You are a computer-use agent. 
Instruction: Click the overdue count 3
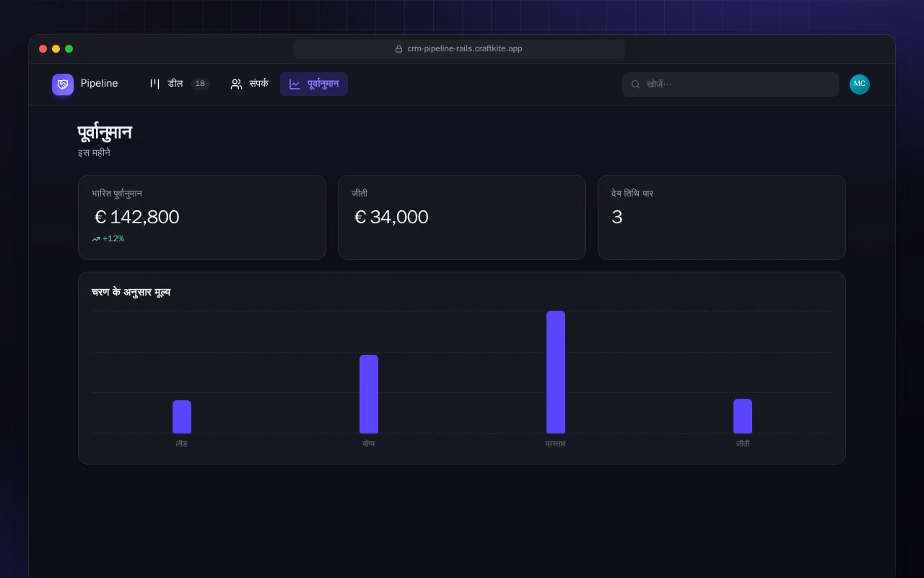[616, 217]
